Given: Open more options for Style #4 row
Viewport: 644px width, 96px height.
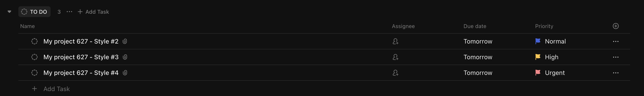Looking at the screenshot, I should tap(616, 73).
